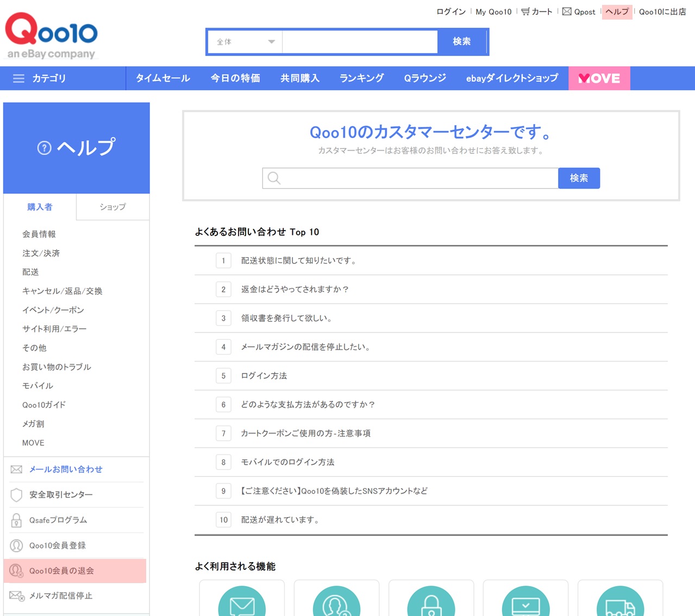This screenshot has height=616, width=695.
Task: Open the shopping cart icon
Action: [x=525, y=11]
